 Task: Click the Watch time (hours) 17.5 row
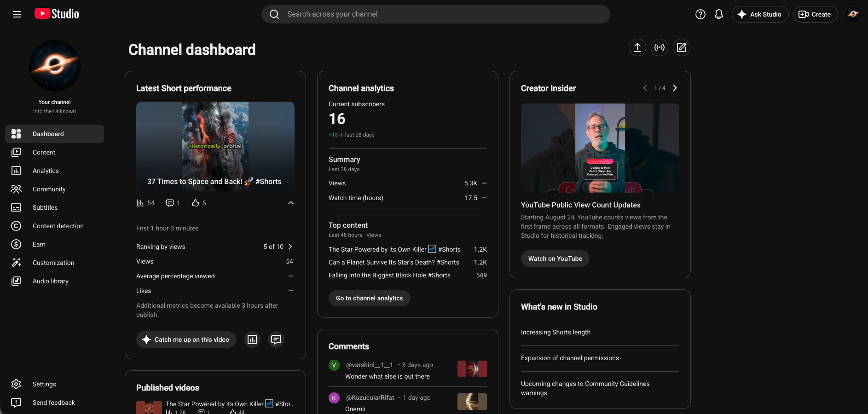coord(408,198)
